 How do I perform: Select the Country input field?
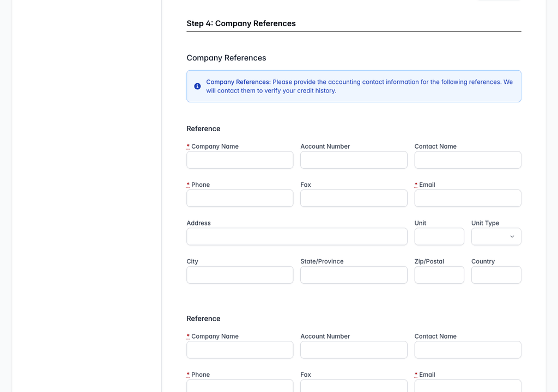[496, 275]
